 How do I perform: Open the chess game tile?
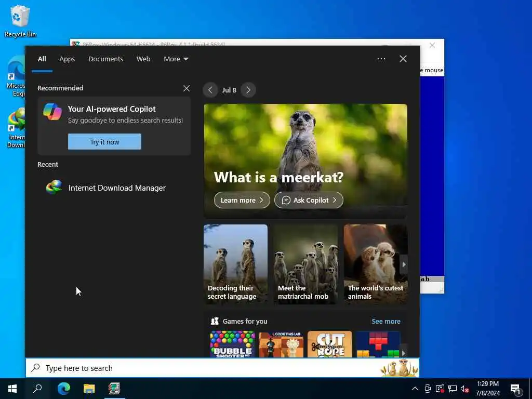(x=281, y=344)
